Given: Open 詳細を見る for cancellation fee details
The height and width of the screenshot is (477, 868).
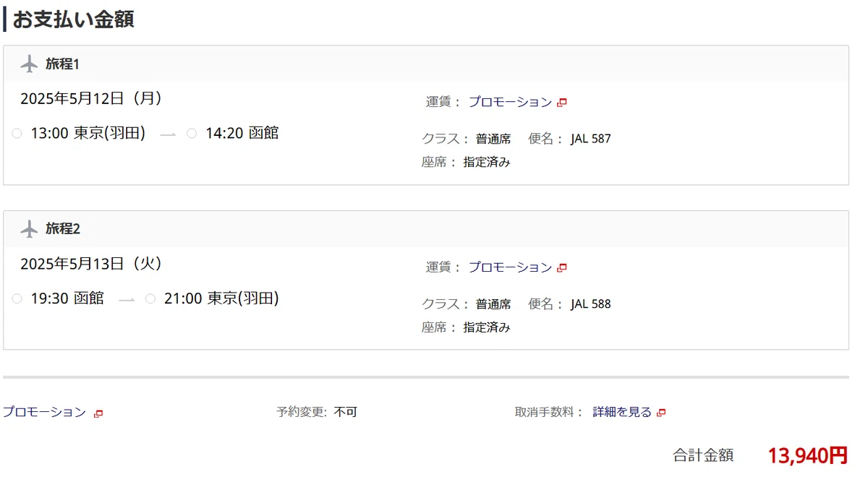Looking at the screenshot, I should coord(622,412).
